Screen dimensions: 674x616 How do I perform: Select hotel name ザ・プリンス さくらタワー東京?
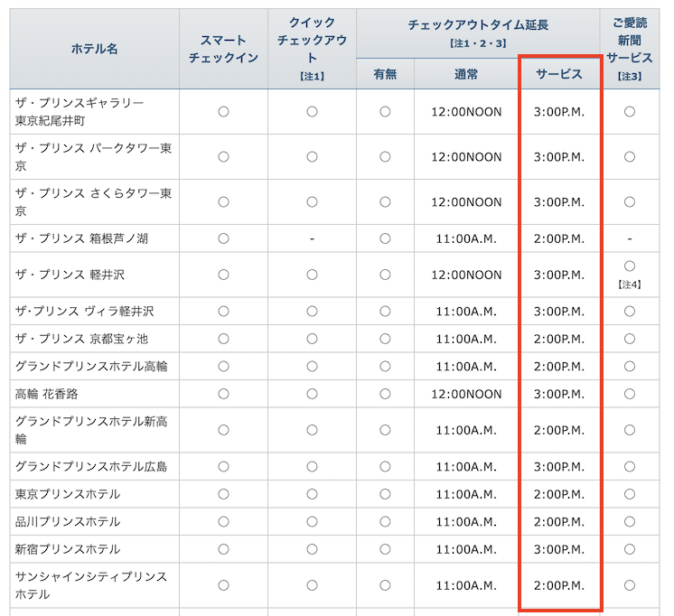(x=94, y=202)
